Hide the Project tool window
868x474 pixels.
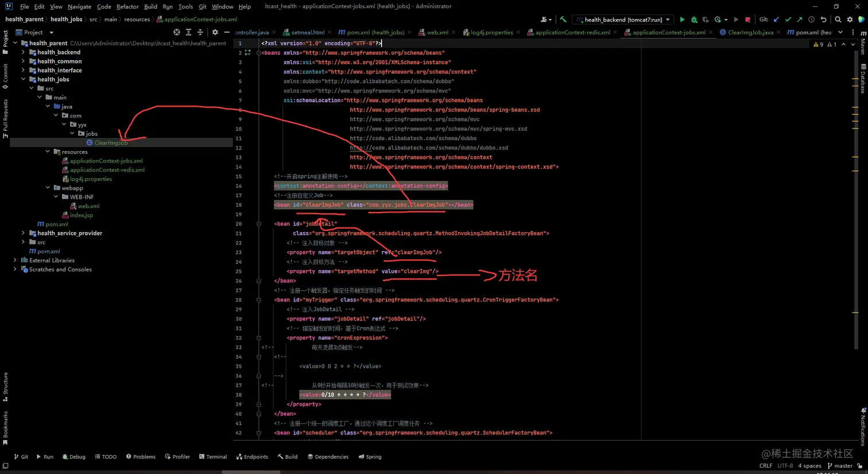click(x=227, y=32)
